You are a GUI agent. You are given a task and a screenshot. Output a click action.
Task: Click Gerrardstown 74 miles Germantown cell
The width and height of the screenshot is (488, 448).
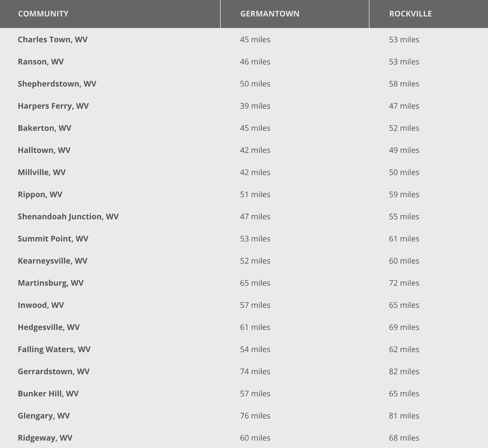point(255,371)
